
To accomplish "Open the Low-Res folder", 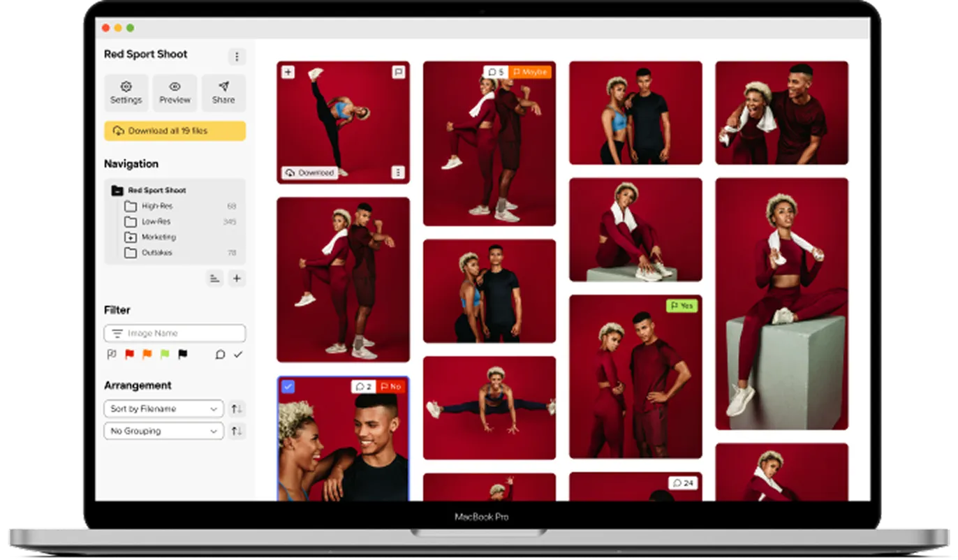I will point(180,221).
